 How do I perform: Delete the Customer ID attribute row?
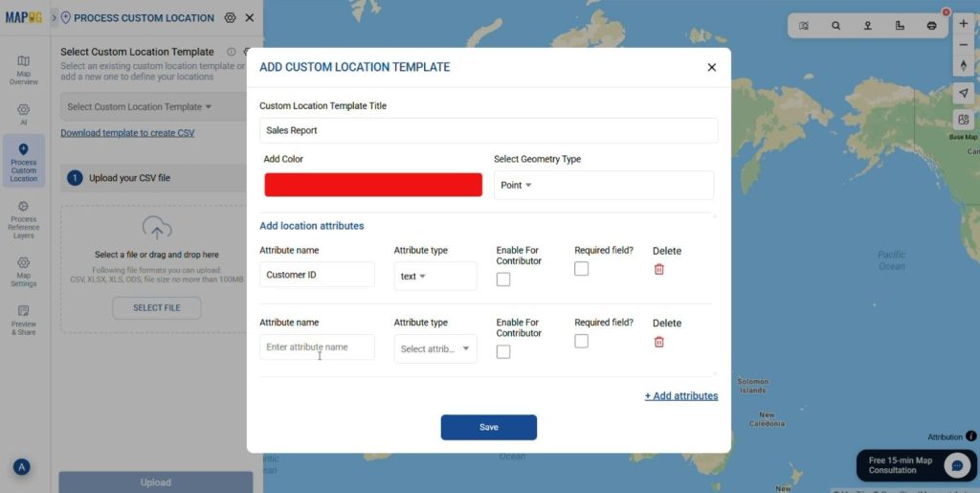point(658,269)
